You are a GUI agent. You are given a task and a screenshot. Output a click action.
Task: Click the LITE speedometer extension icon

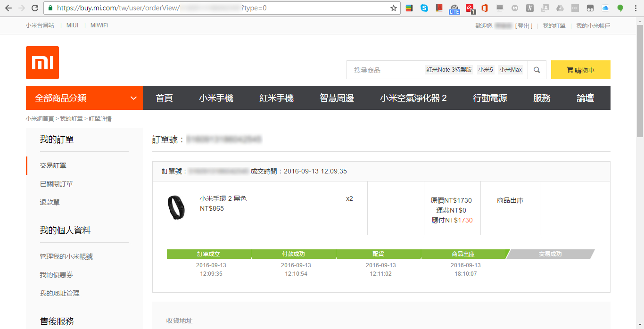coord(454,8)
